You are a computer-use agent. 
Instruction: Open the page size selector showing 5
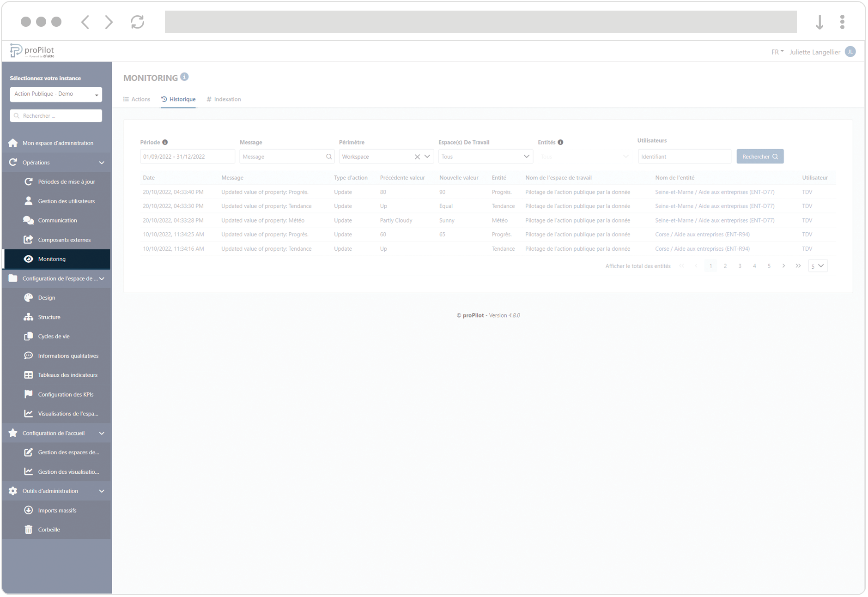point(817,265)
